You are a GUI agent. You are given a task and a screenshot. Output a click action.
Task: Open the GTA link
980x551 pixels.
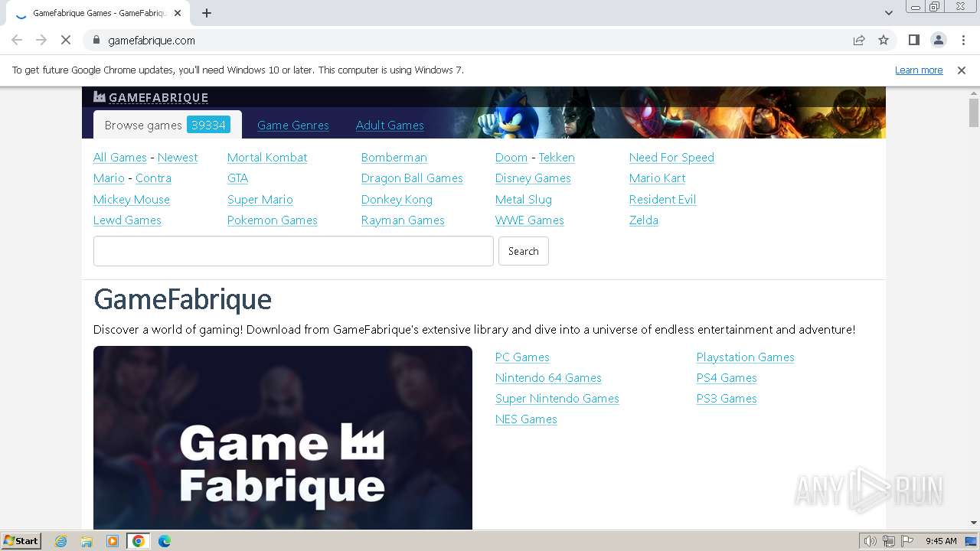click(237, 178)
